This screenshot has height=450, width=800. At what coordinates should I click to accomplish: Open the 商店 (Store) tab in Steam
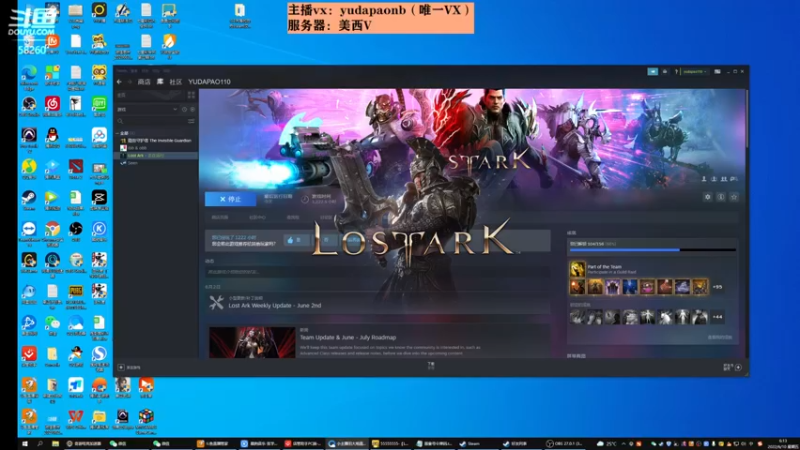tap(144, 82)
